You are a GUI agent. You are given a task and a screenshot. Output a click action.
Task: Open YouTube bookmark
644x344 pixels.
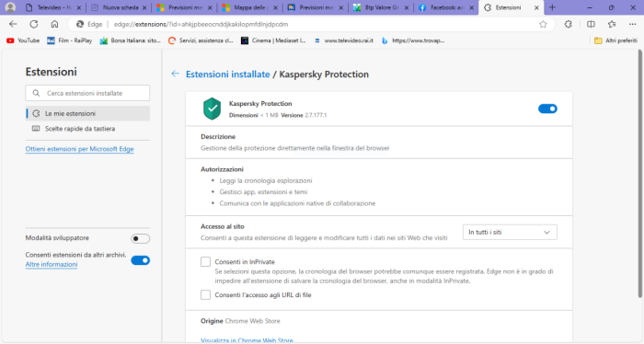(23, 40)
